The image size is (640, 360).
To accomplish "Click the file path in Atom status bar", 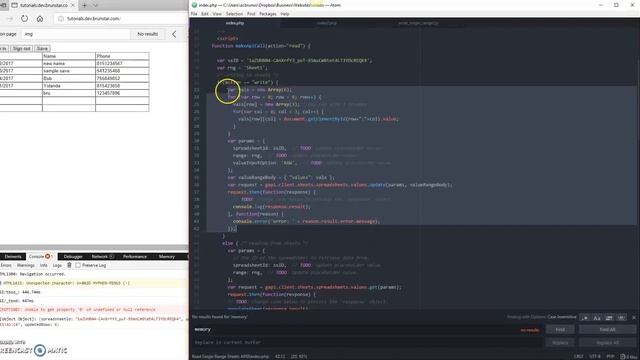I will tap(230, 356).
